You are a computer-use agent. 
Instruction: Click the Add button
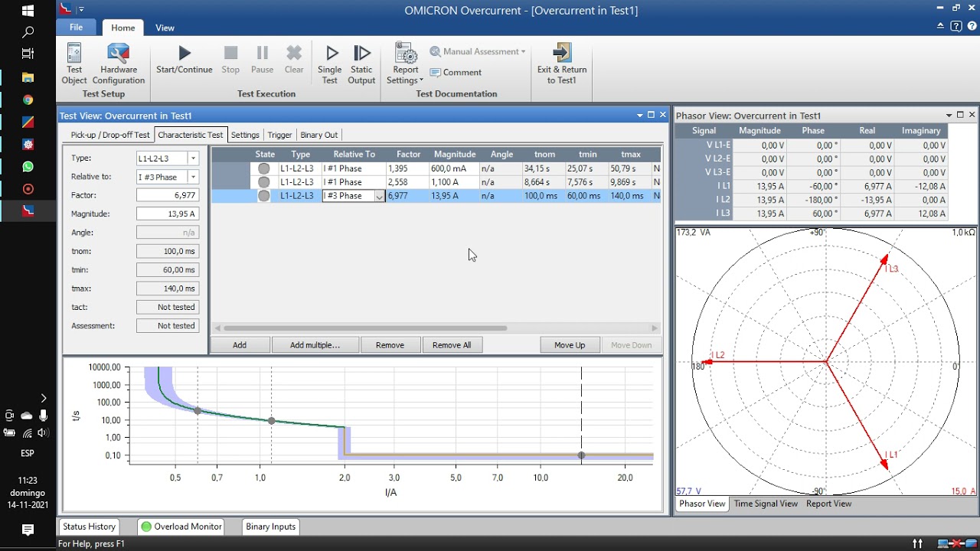pyautogui.click(x=240, y=345)
